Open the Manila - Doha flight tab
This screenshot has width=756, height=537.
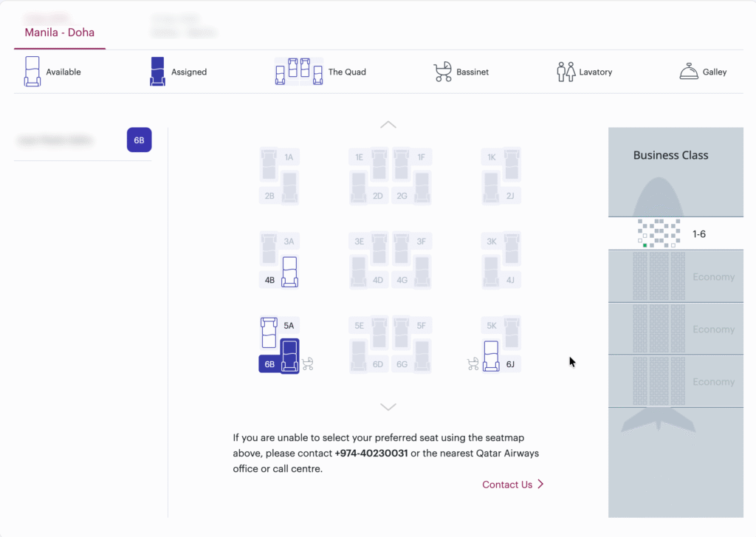(60, 33)
